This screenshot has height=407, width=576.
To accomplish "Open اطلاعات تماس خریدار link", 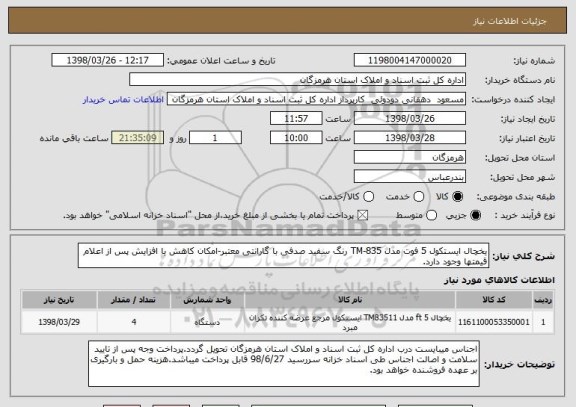I will pyautogui.click(x=123, y=100).
